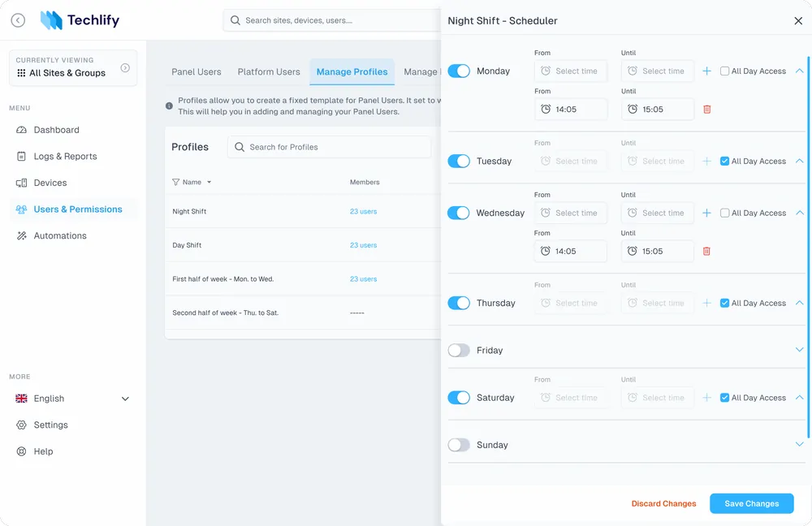This screenshot has height=526, width=812.
Task: Delete Wednesday's 14:05–15:05 time slot
Action: coord(706,251)
